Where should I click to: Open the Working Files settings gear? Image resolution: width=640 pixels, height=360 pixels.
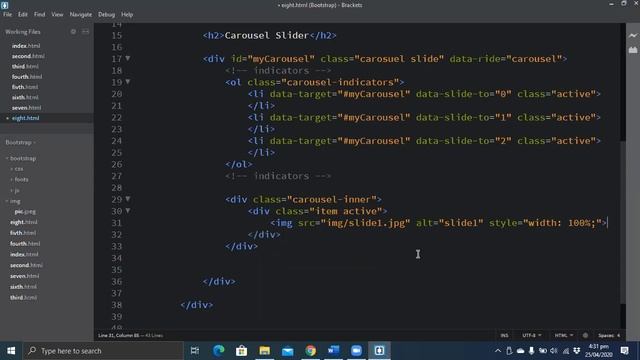pos(73,31)
